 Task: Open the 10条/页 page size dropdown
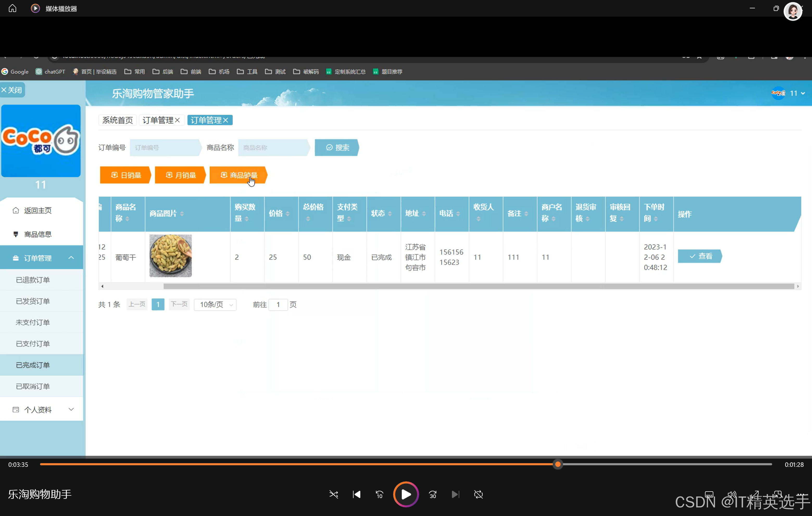(x=215, y=305)
